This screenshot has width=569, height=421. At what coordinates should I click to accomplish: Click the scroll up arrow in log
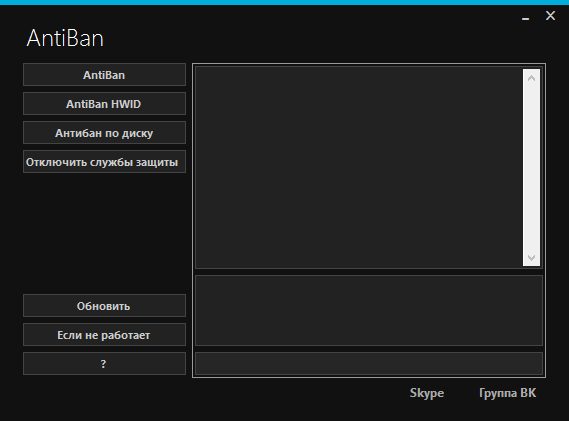[x=531, y=78]
